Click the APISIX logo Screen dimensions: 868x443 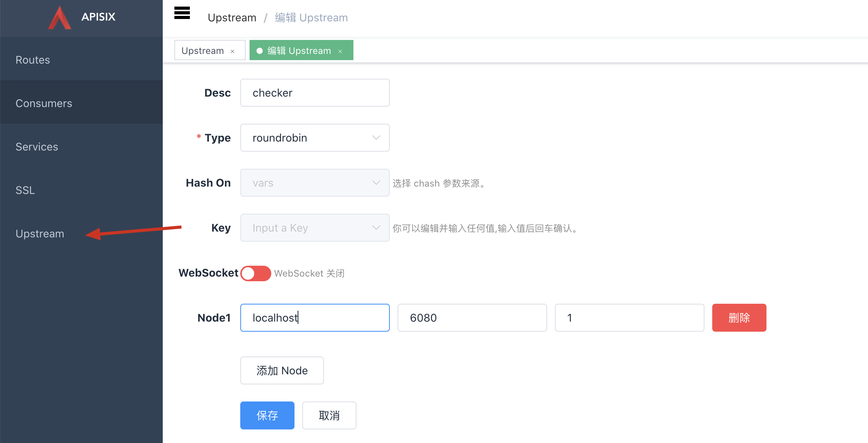59,17
